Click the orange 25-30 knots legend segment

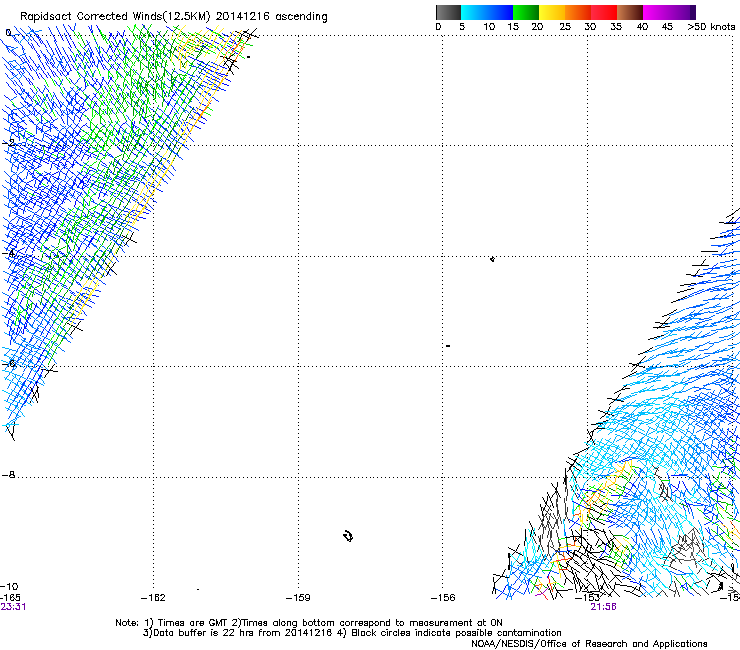coord(578,12)
